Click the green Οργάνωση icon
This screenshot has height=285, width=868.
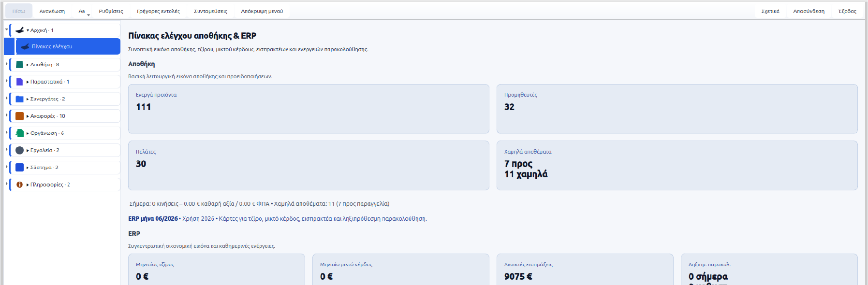click(20, 133)
